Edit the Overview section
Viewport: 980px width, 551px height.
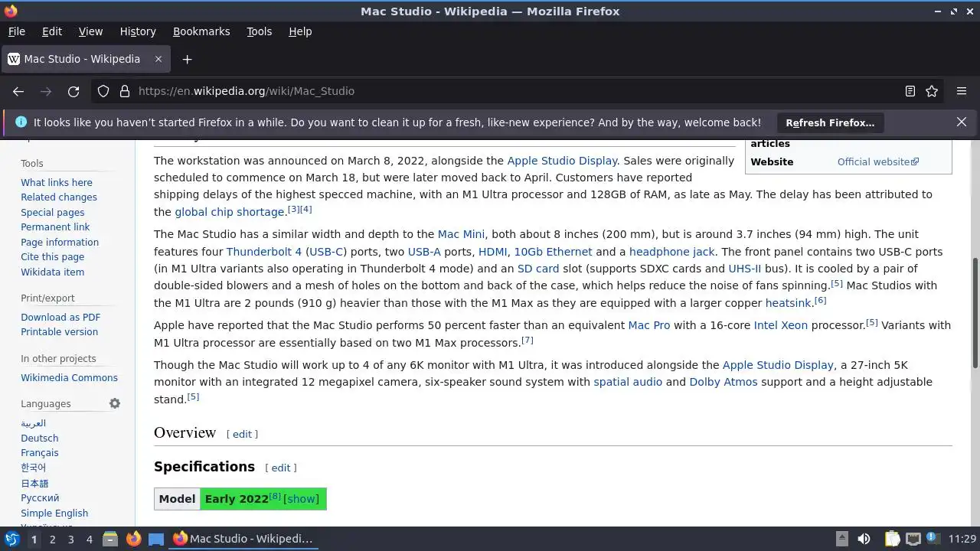pyautogui.click(x=242, y=434)
